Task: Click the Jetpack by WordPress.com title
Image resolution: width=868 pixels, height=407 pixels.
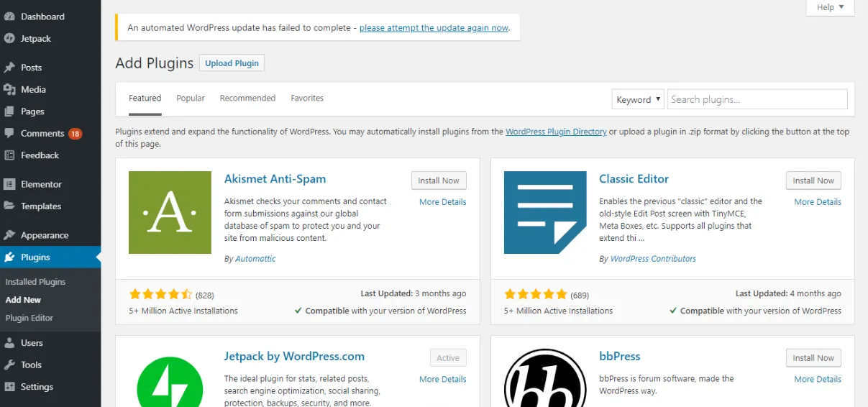Action: pos(294,357)
